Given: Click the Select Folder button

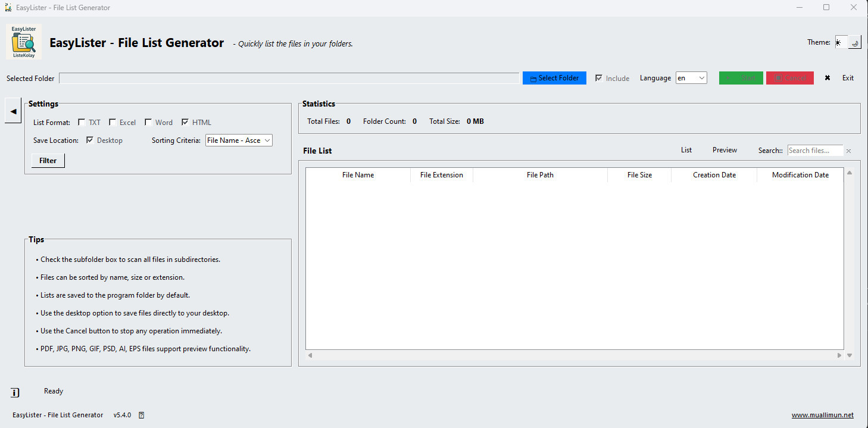Looking at the screenshot, I should click(x=554, y=78).
